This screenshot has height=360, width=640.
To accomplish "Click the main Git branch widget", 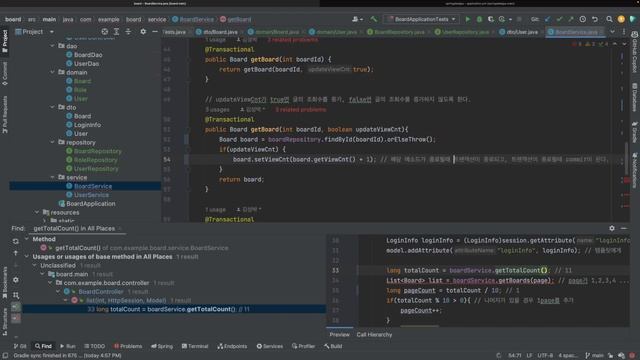I will (x=594, y=356).
